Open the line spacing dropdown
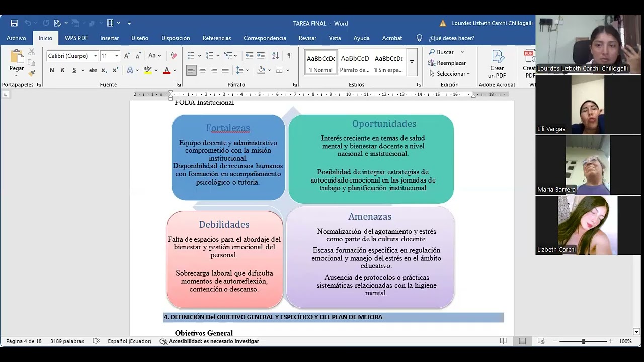This screenshot has height=362, width=644. tap(243, 70)
